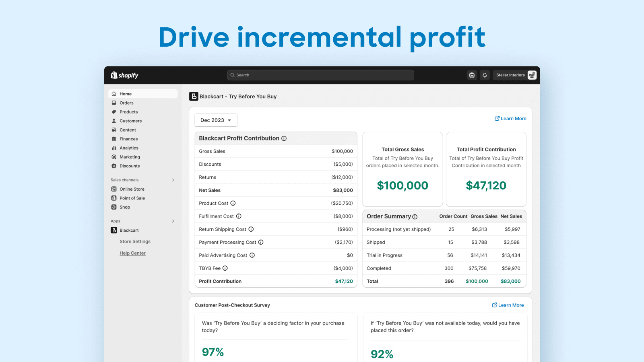Open the Stellar Interiors account menu

tap(515, 75)
